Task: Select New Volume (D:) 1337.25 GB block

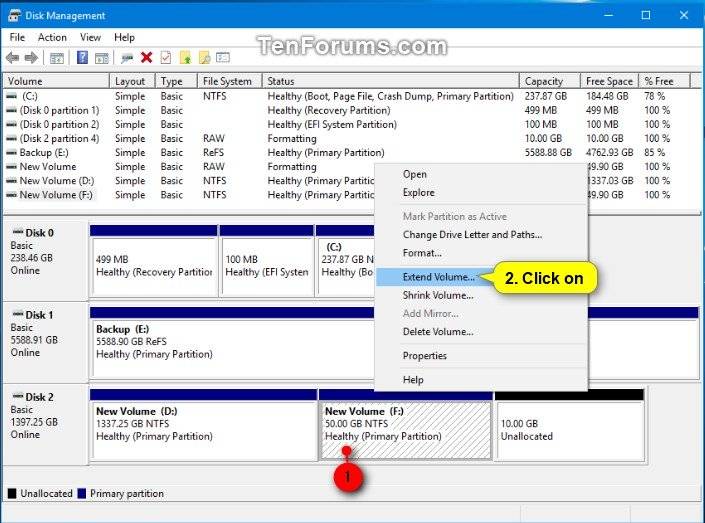Action: point(204,425)
